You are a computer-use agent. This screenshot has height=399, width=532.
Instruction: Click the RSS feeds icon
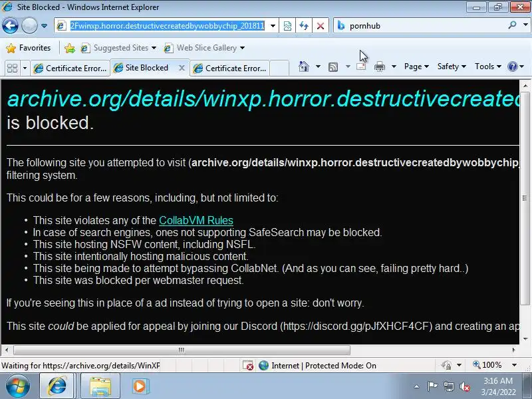333,67
